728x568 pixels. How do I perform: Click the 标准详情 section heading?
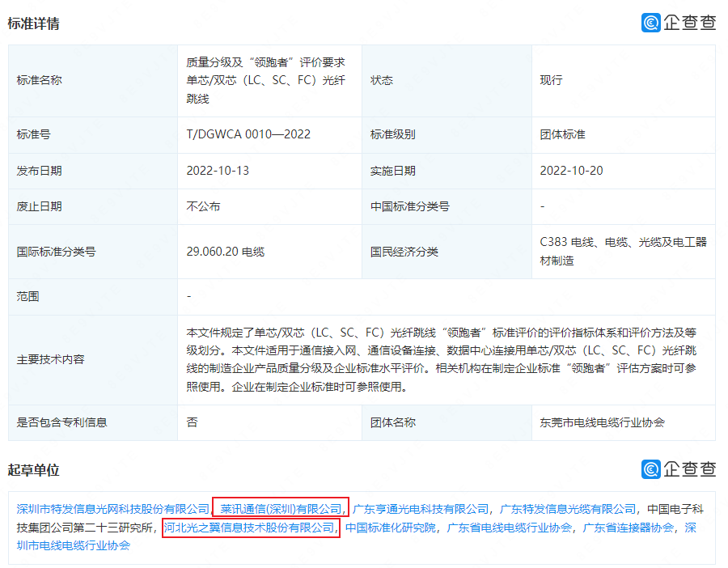[33, 23]
